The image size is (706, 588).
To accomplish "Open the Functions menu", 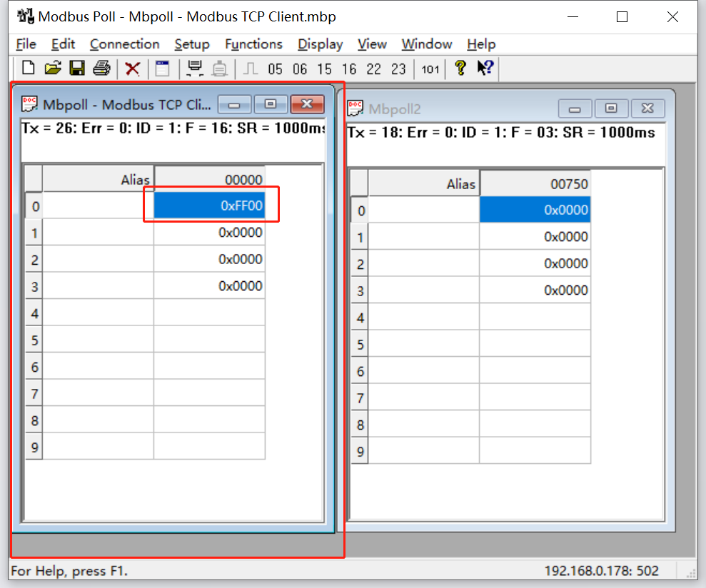I will coord(253,44).
